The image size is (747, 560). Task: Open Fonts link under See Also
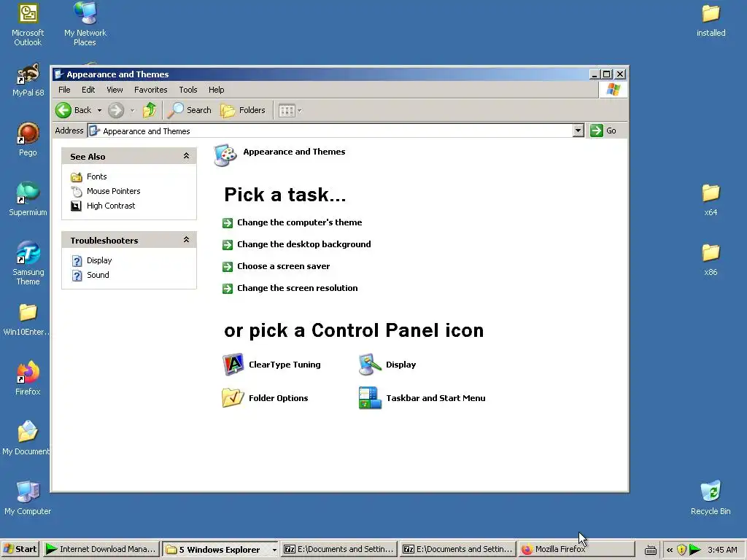[x=97, y=176]
